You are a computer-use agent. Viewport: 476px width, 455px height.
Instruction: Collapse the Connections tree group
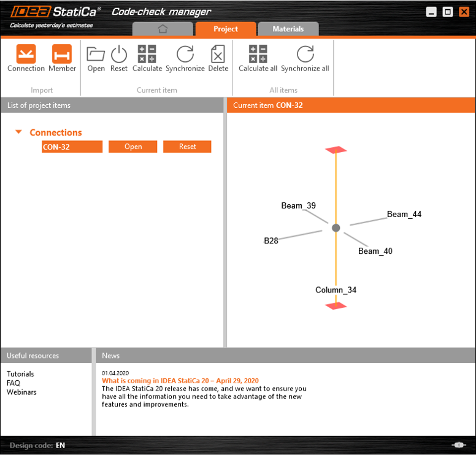[18, 132]
